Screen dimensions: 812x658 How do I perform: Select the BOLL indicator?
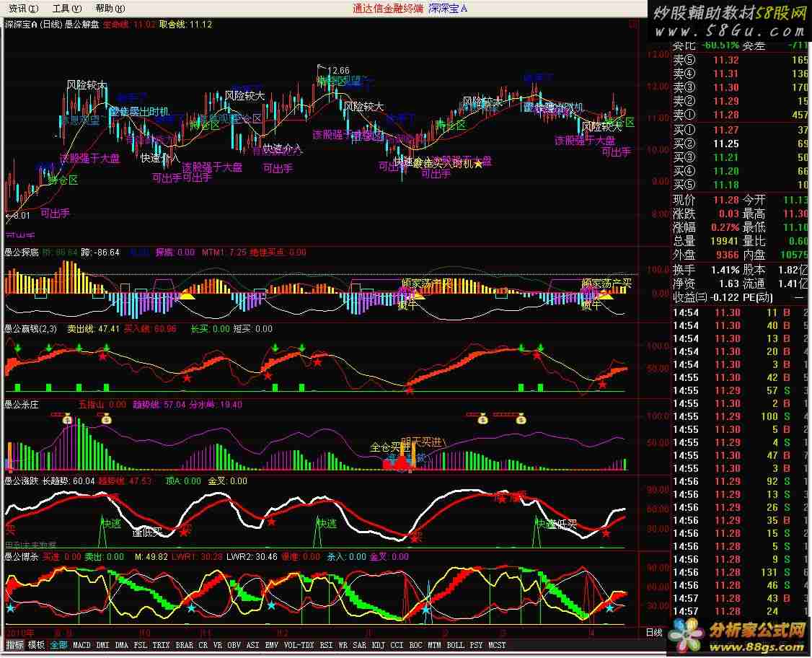pos(456,645)
